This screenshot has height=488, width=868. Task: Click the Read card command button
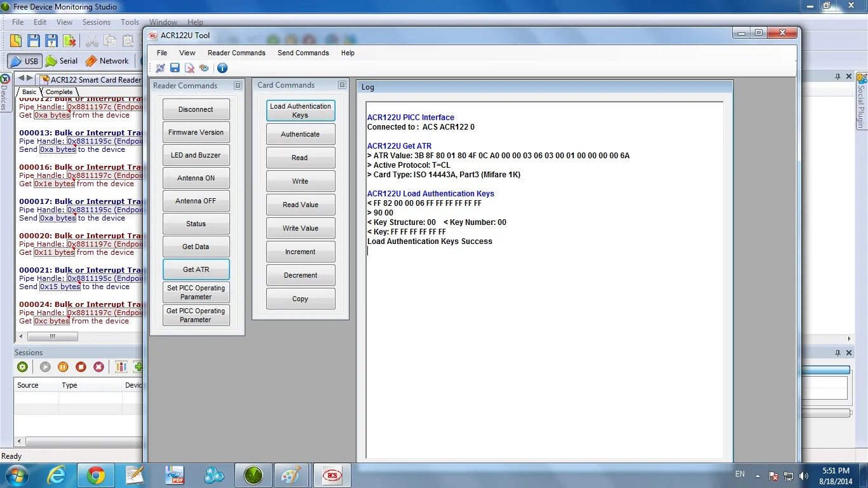click(x=301, y=158)
